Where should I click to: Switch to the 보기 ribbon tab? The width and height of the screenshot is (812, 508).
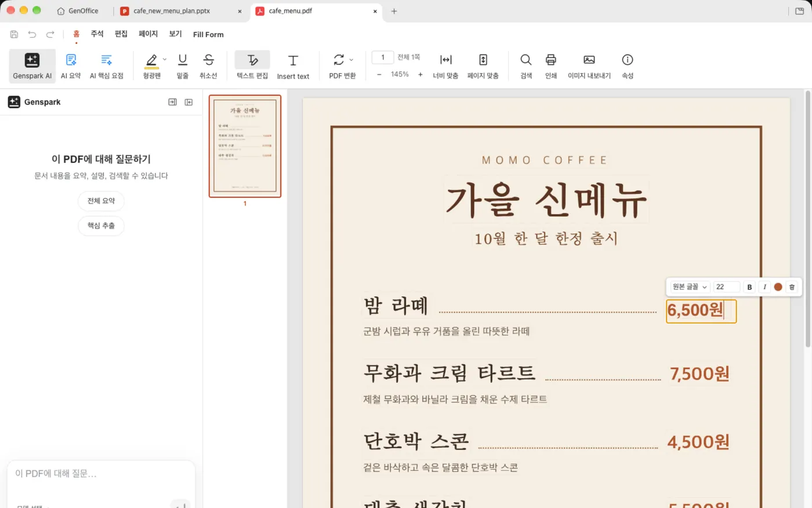pyautogui.click(x=175, y=34)
